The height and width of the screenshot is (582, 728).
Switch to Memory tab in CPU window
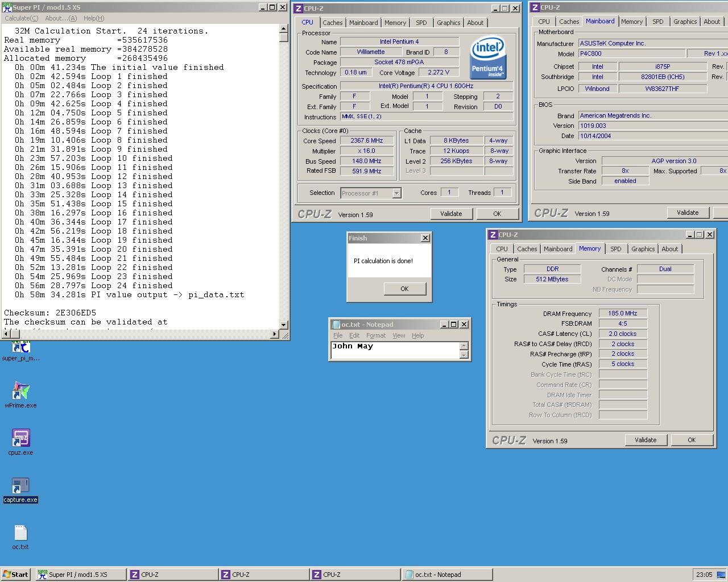(395, 23)
